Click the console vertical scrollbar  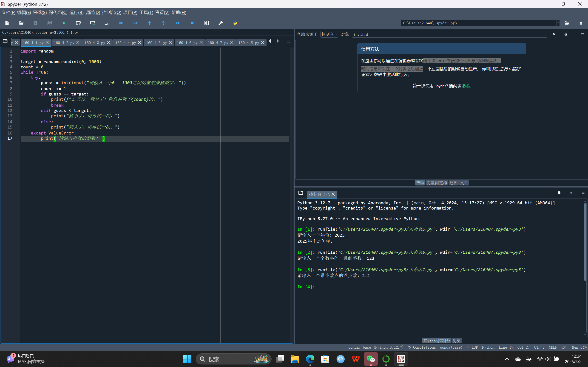pyautogui.click(x=585, y=243)
